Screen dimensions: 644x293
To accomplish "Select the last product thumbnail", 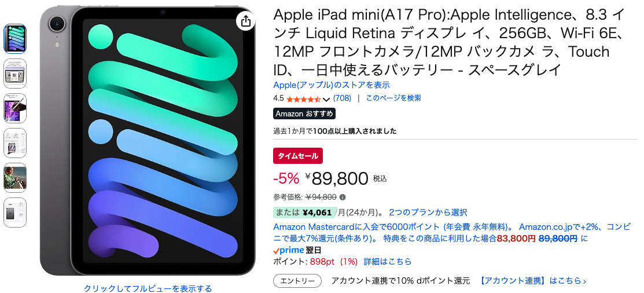I will [15, 213].
